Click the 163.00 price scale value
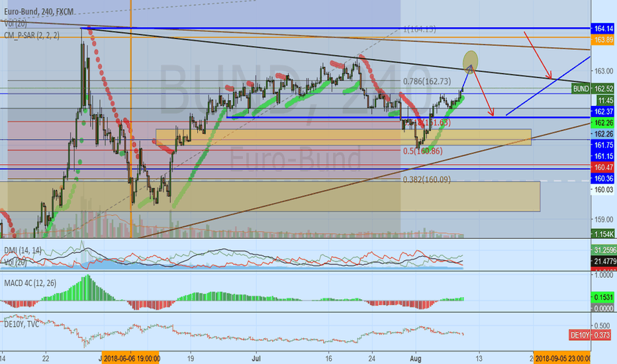The width and height of the screenshot is (617, 364). point(603,71)
